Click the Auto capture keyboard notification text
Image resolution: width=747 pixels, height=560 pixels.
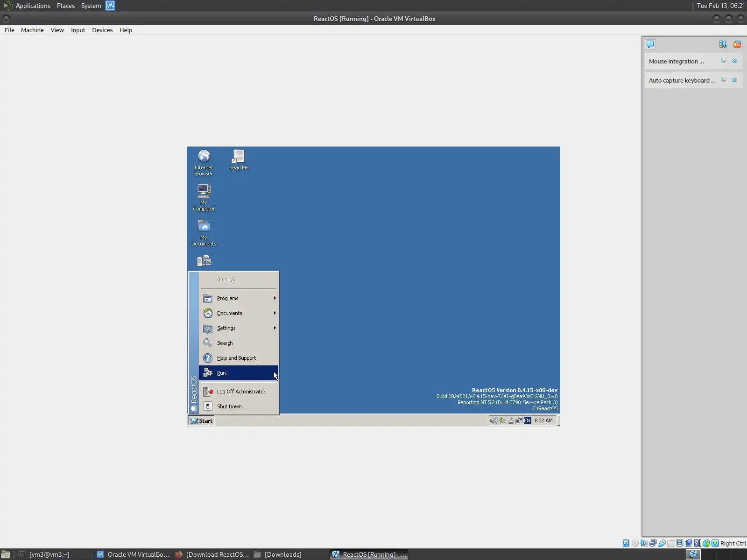(682, 80)
